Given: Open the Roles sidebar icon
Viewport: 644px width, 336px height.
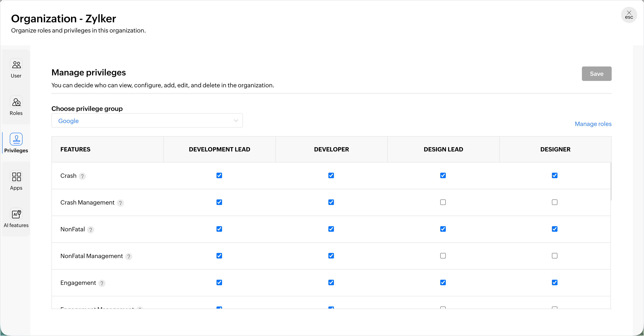Looking at the screenshot, I should (x=16, y=102).
